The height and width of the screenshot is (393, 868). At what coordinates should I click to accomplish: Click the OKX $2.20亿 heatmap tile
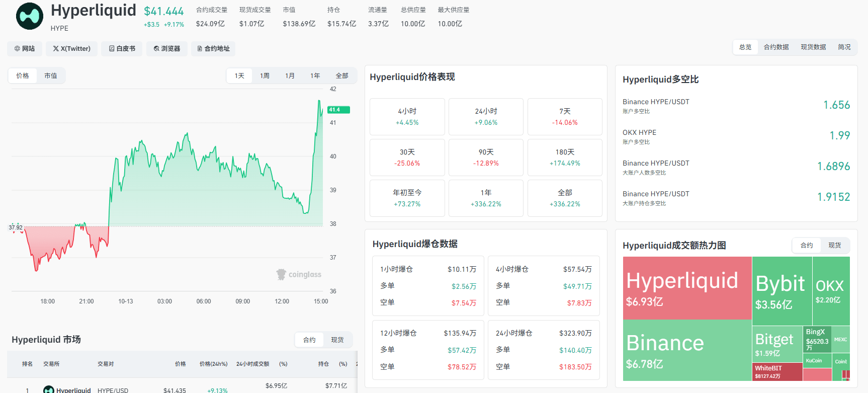click(x=831, y=291)
